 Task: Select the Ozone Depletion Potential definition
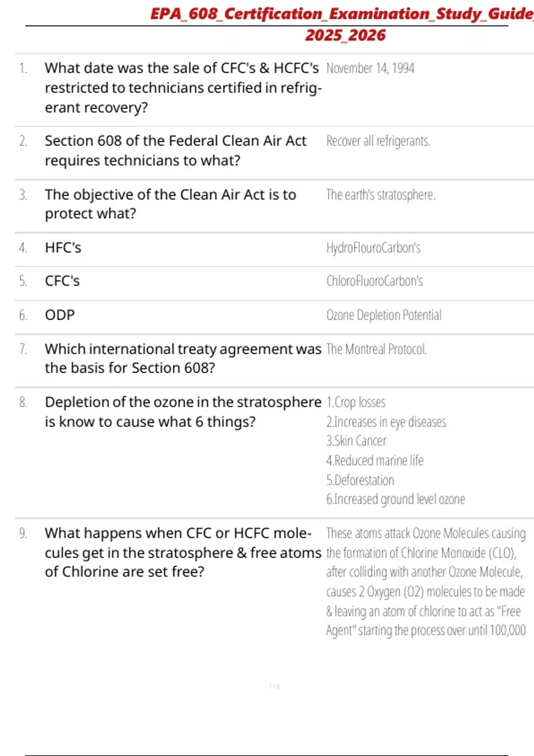pos(384,315)
